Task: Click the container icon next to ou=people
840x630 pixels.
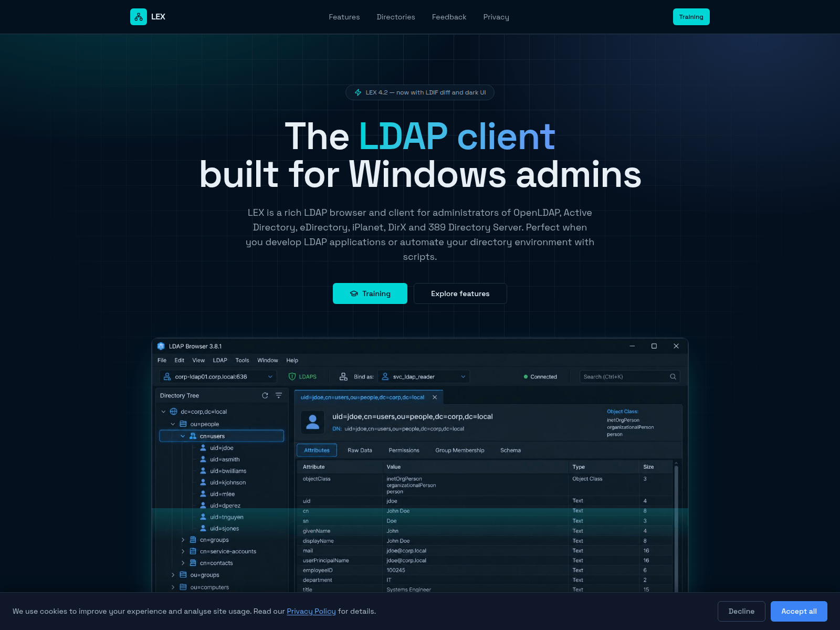Action: click(183, 424)
